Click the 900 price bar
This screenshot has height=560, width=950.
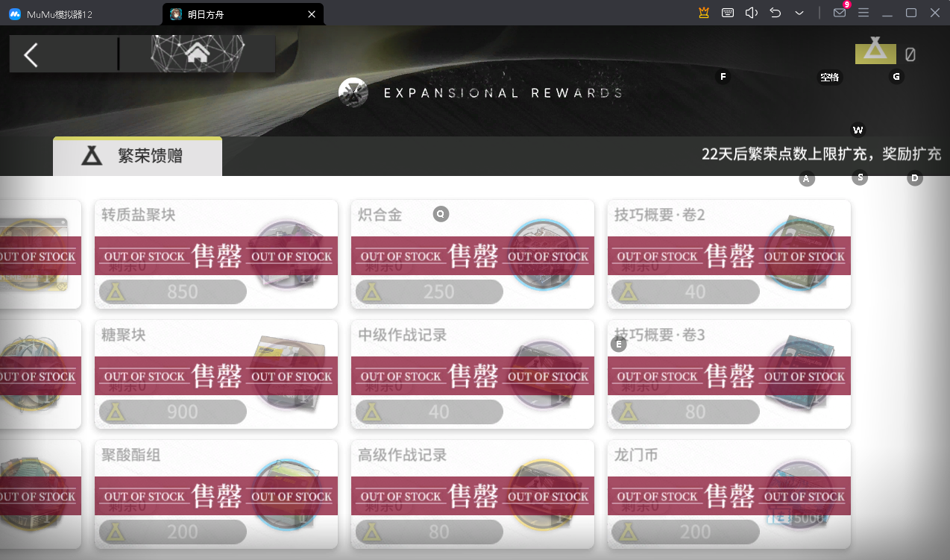(172, 412)
